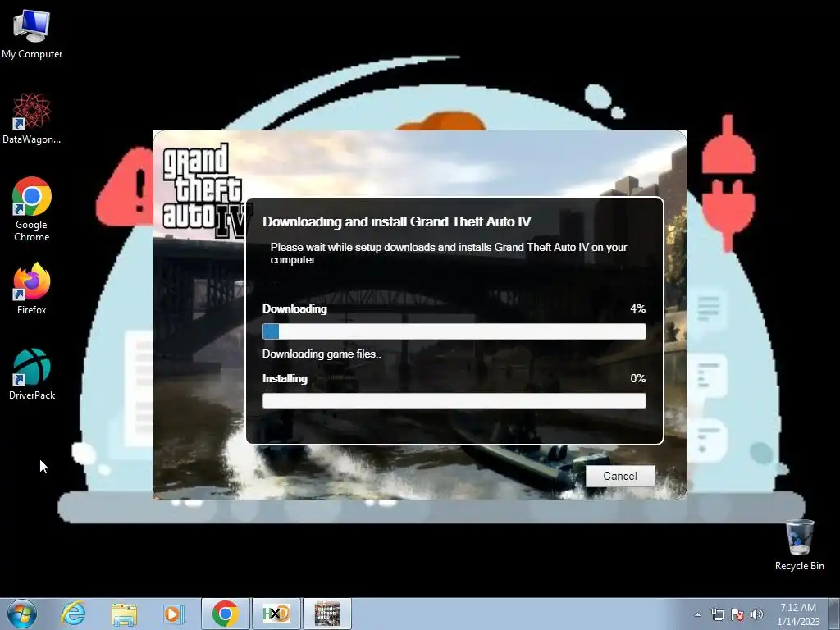Launch Firefox from the desktop
The image size is (840, 630).
coord(32,289)
